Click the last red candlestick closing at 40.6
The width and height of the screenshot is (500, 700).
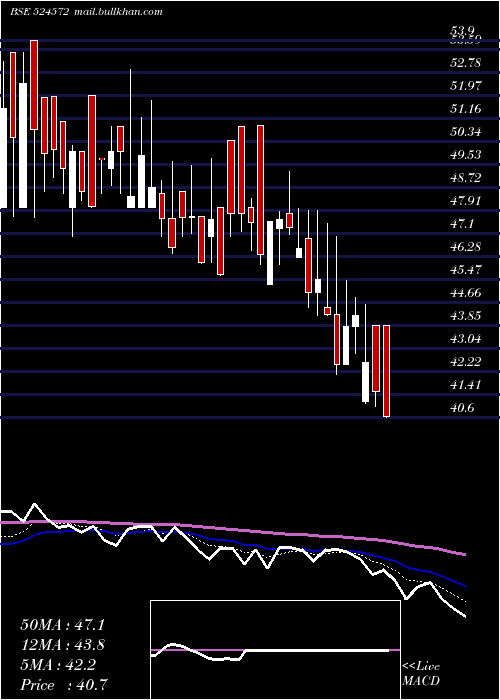tap(387, 371)
